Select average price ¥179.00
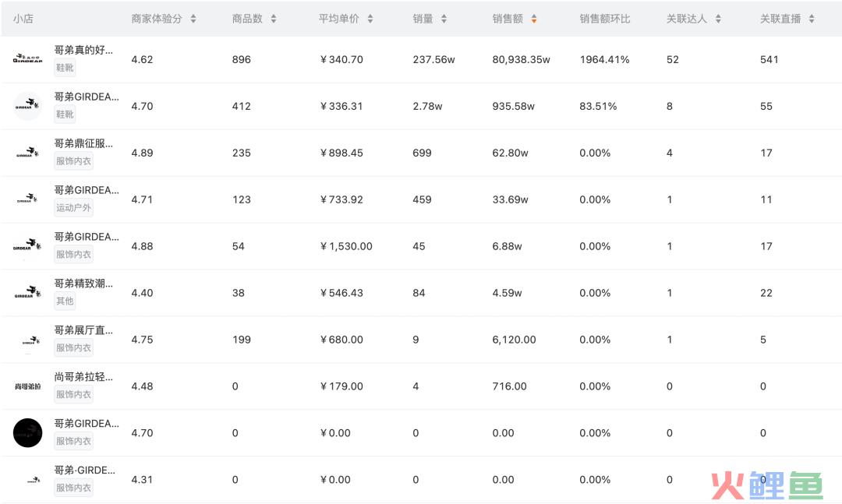Viewport: 842px width, 504px height. click(341, 386)
